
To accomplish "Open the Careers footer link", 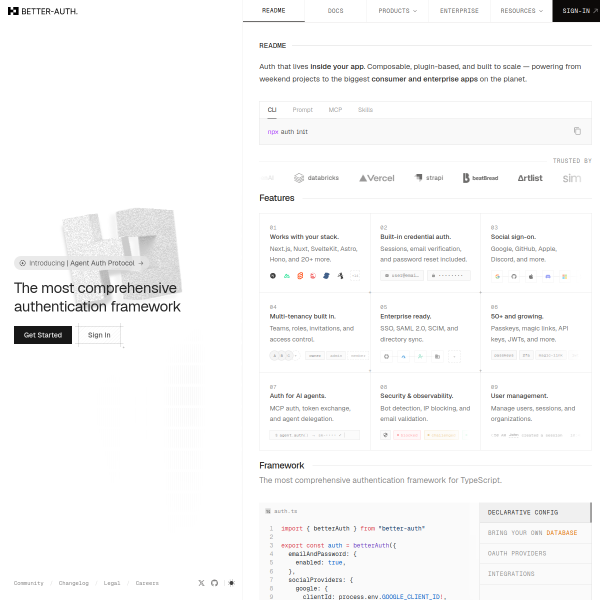I will 147,583.
